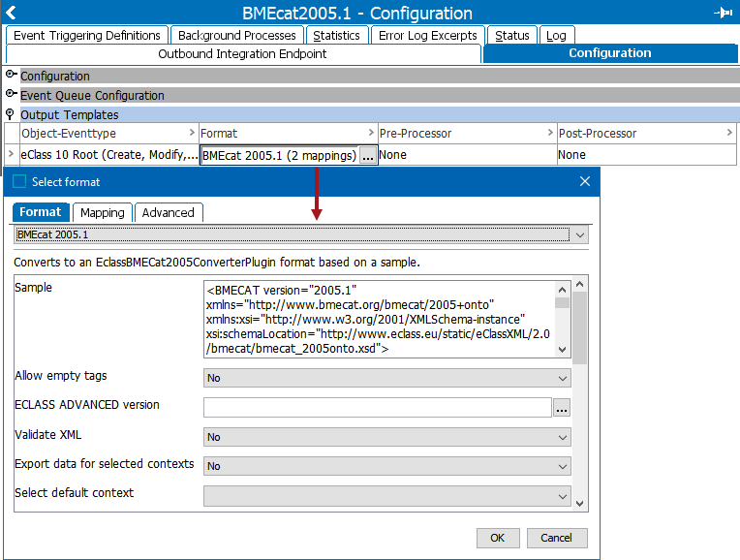Open the Event Triggering Definitions tab
The height and width of the screenshot is (560, 740).
(x=87, y=36)
